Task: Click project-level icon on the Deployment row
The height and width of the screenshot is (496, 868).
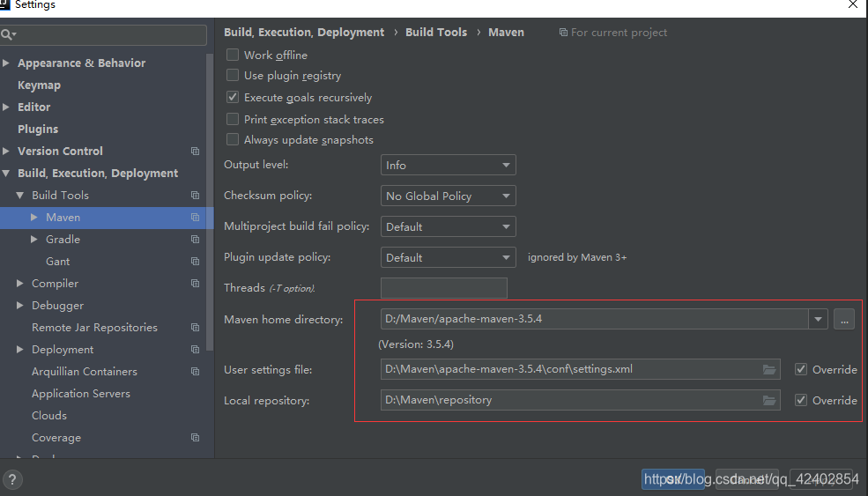Action: pyautogui.click(x=195, y=349)
